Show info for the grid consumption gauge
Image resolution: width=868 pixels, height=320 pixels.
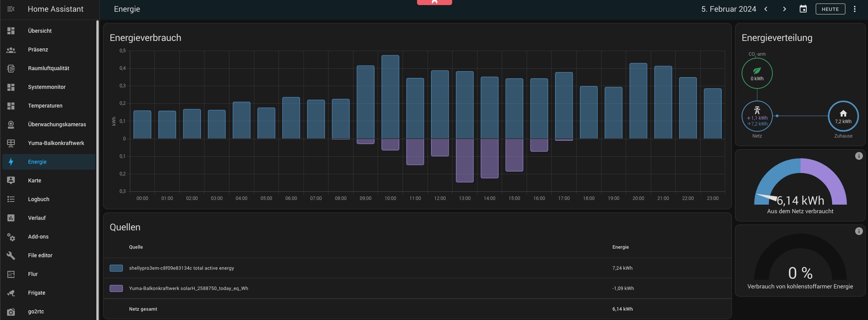[x=859, y=156]
